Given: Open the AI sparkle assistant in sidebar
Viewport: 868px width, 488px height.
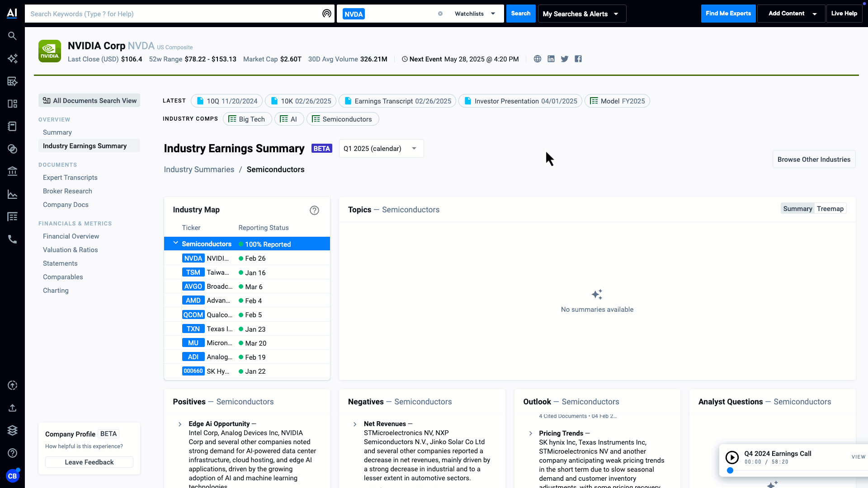Looking at the screenshot, I should [12, 58].
